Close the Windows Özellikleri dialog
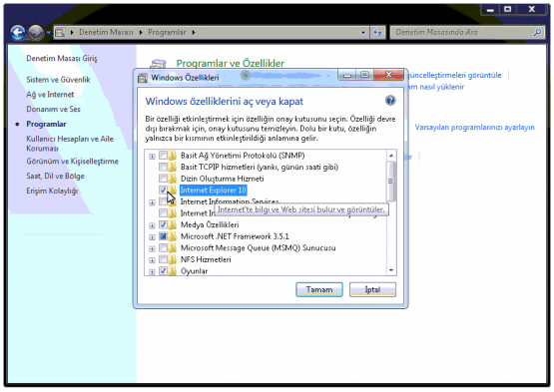Screen dimensions: 554x392 pyautogui.click(x=388, y=75)
